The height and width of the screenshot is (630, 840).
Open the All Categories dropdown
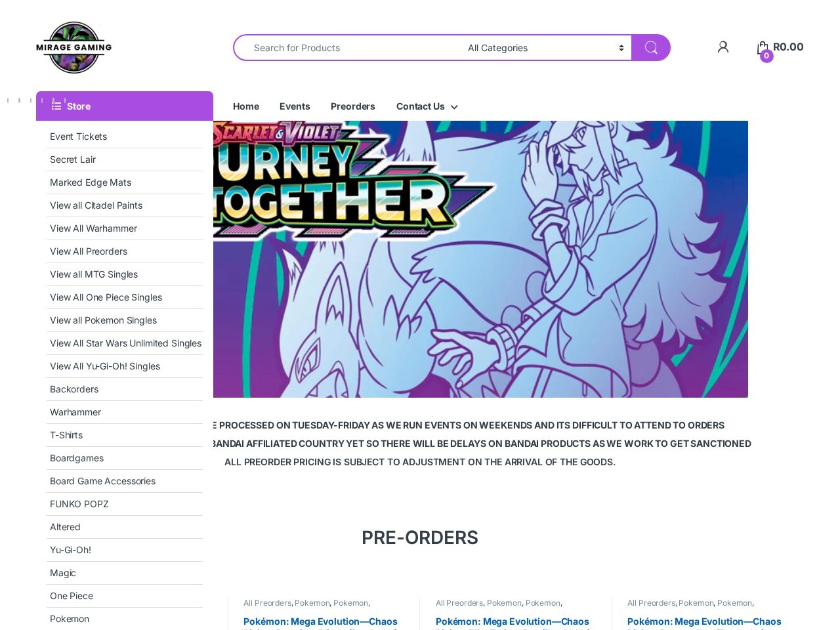[545, 48]
